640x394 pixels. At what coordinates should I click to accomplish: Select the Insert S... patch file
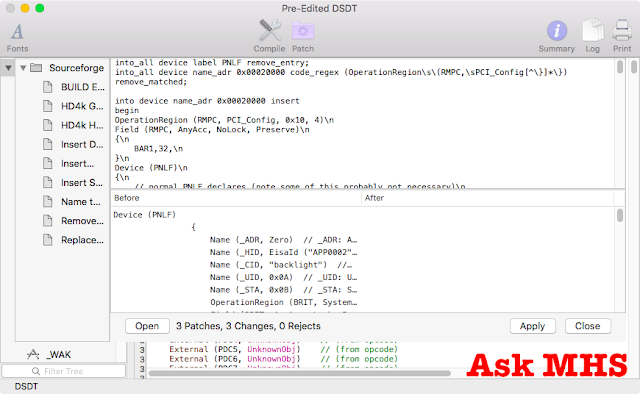point(82,183)
